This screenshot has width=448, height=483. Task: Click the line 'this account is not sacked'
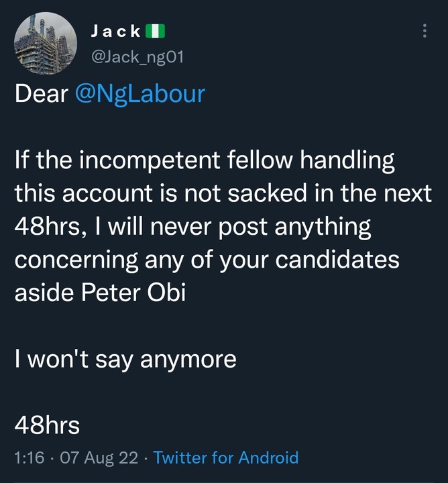[x=223, y=194]
